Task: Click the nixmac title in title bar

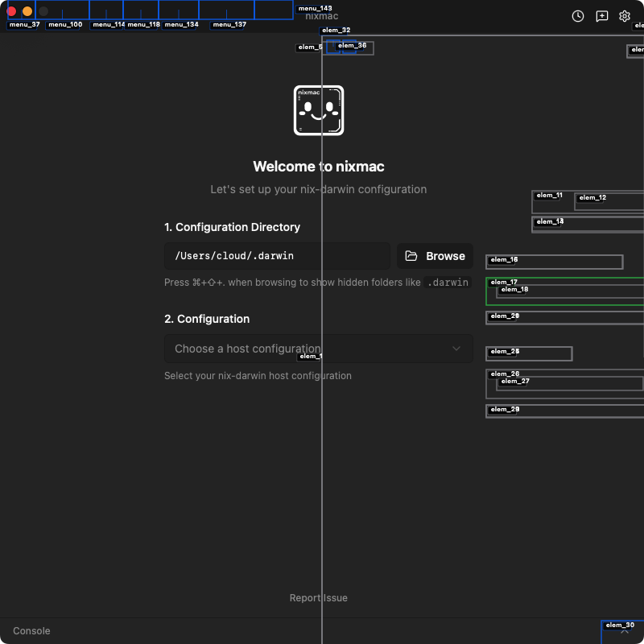Action: coord(322,16)
